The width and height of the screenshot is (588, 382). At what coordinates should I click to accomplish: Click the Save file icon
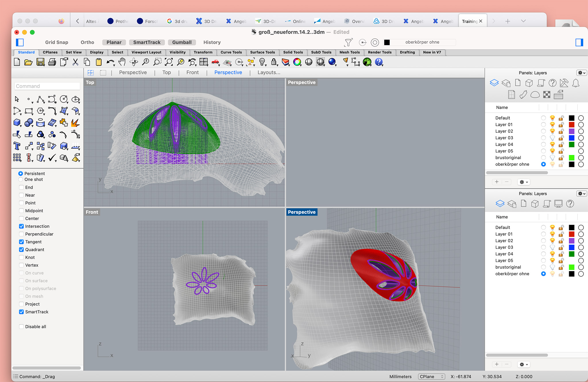point(40,62)
